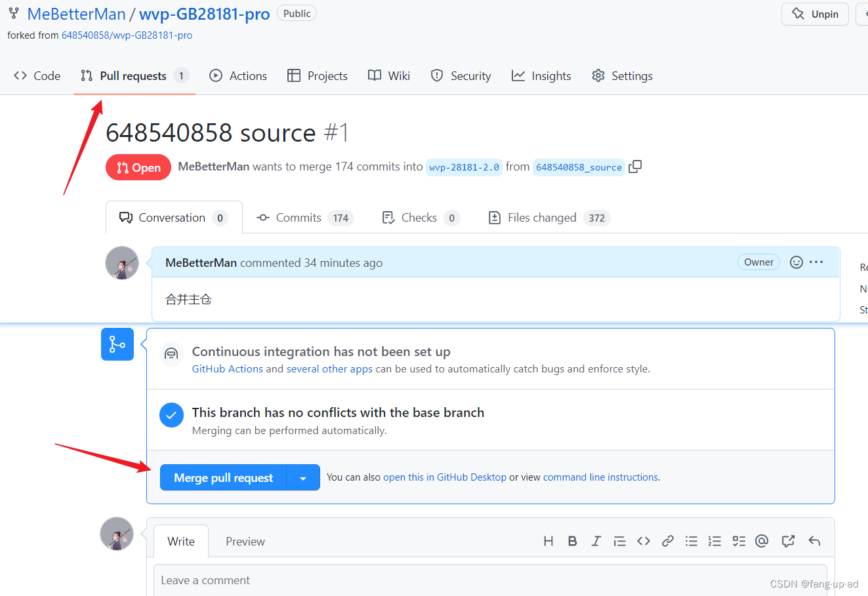Image resolution: width=868 pixels, height=596 pixels.
Task: Open the wvp-GB28181-pro repository link
Action: click(205, 14)
